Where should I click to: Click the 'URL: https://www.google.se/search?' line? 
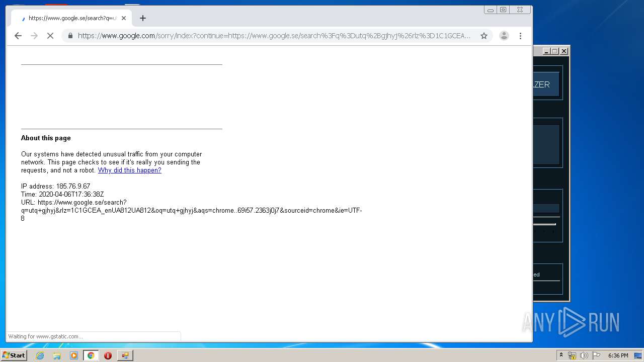pos(74,203)
